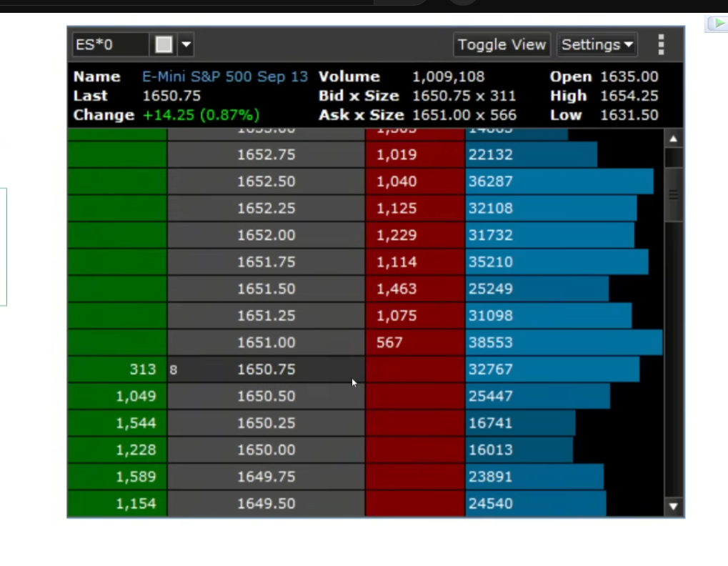The height and width of the screenshot is (566, 728).
Task: Click the E-Mini S&P 500 Sep 13 name link
Action: pos(224,76)
